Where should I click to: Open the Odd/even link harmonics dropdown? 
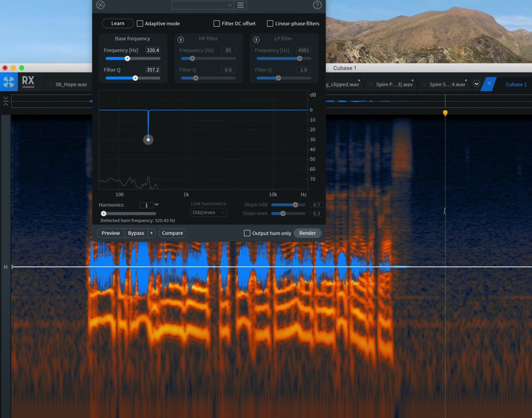pos(209,212)
